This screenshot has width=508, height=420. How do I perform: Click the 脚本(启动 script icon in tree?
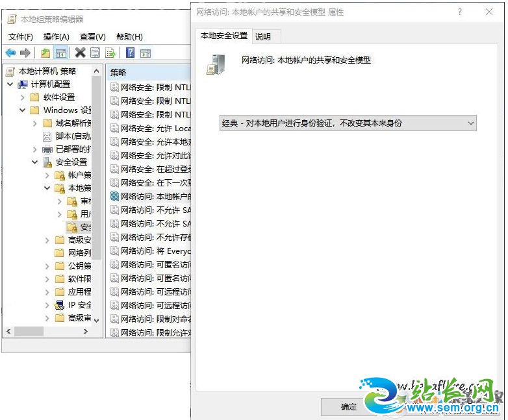click(x=47, y=136)
